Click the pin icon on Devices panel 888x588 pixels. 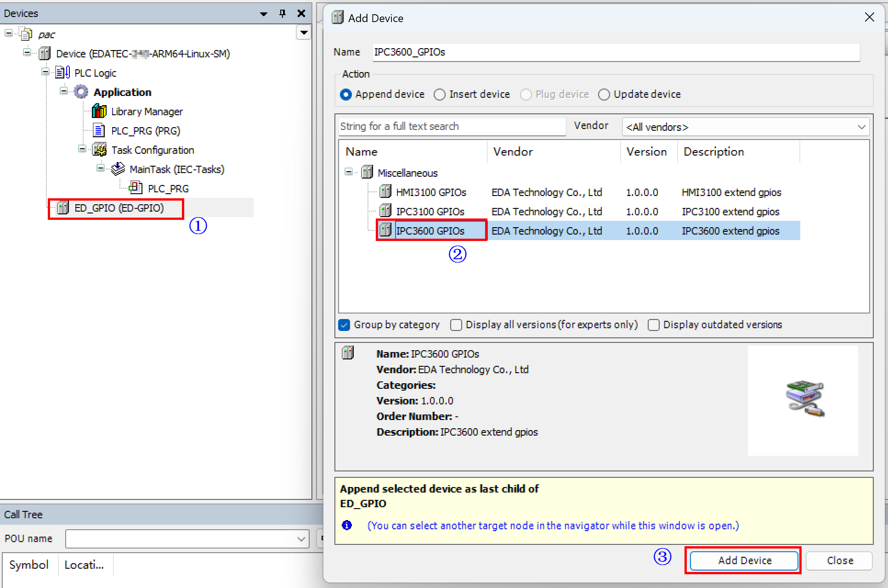tap(283, 13)
